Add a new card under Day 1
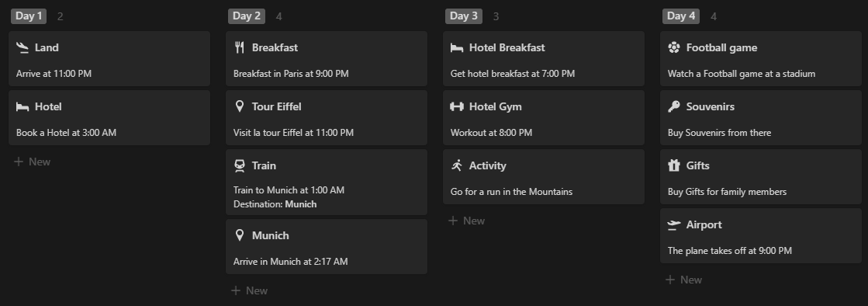Viewport: 868px width, 306px height. pos(32,162)
